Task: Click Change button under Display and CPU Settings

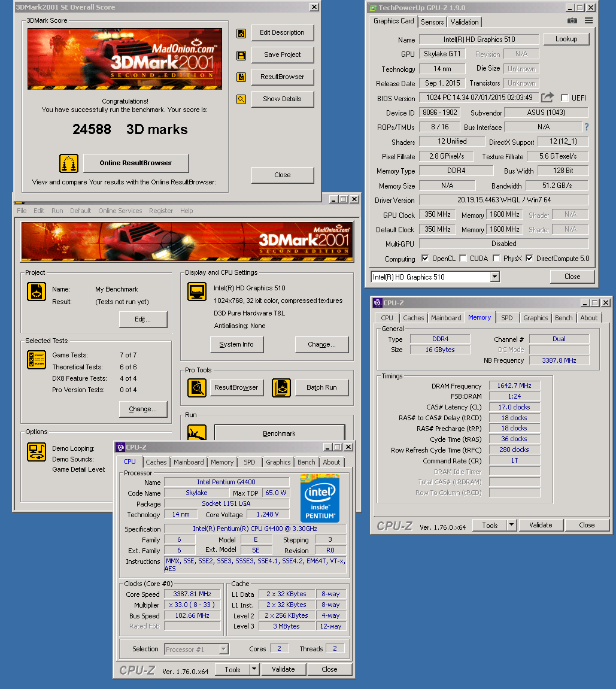Action: click(x=321, y=345)
